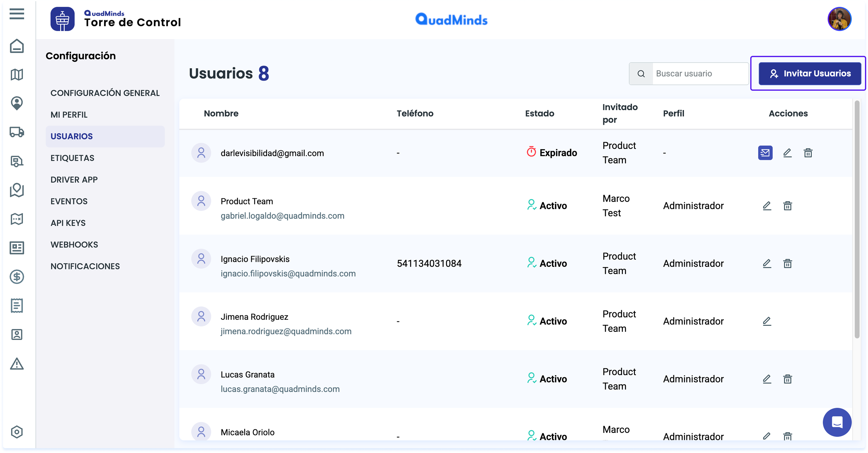Screen dimensions: 868x453
Task: Open the map icon in the sidebar
Action: 17,74
